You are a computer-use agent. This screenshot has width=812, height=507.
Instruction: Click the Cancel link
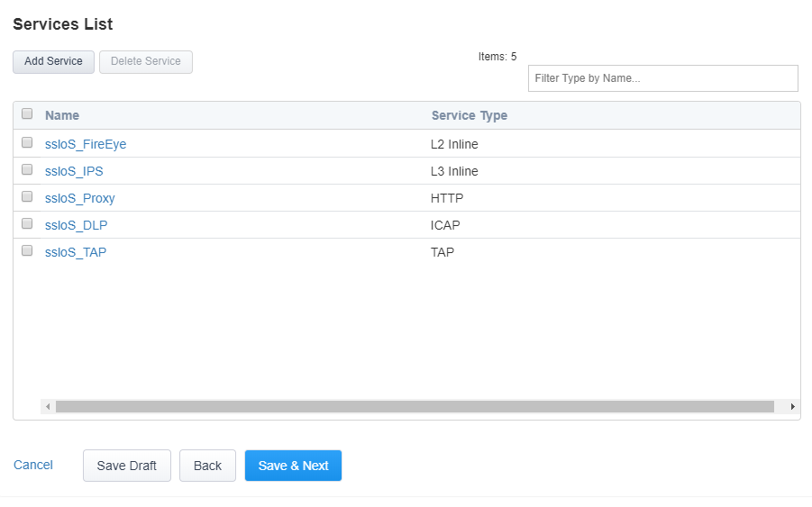[x=33, y=465]
